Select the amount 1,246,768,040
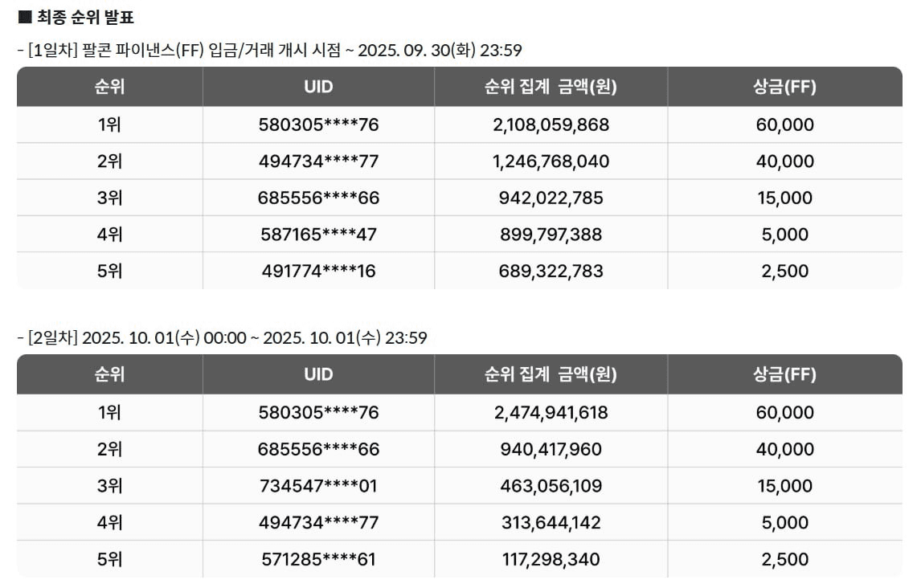This screenshot has width=917, height=588. (x=551, y=161)
